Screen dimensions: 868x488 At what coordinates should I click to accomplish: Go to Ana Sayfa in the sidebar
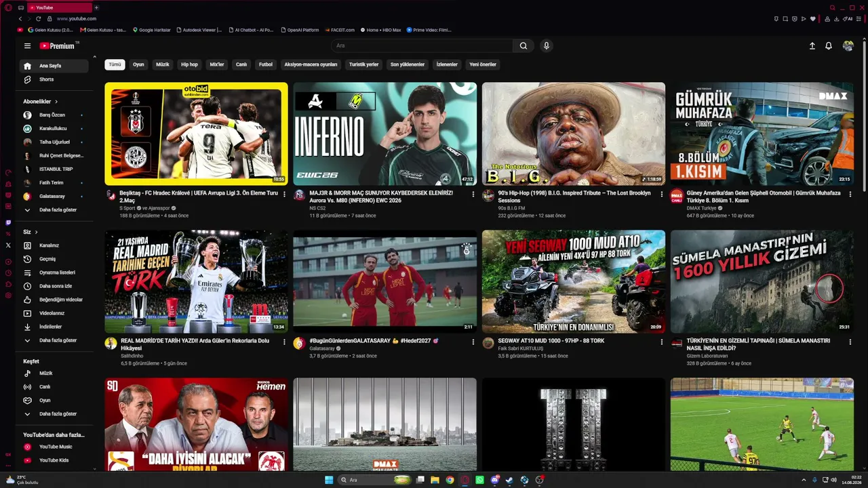coord(54,66)
